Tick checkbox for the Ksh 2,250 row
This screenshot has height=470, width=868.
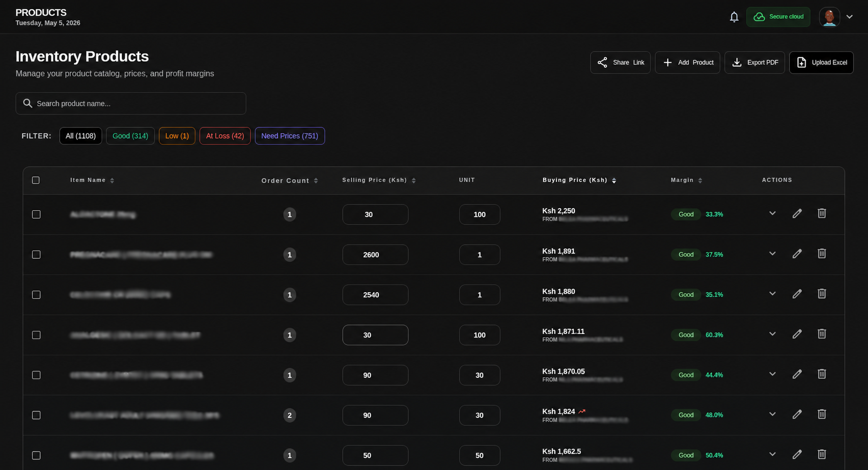point(36,214)
